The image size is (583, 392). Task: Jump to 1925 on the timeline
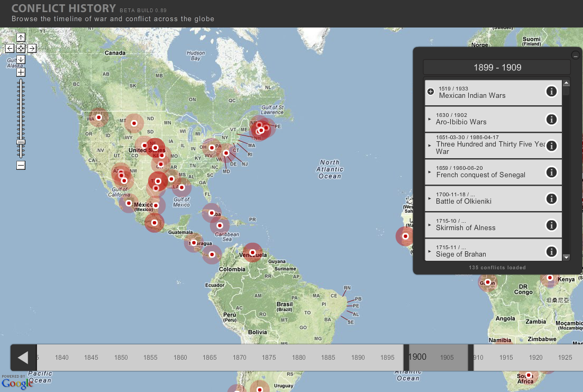(x=565, y=358)
